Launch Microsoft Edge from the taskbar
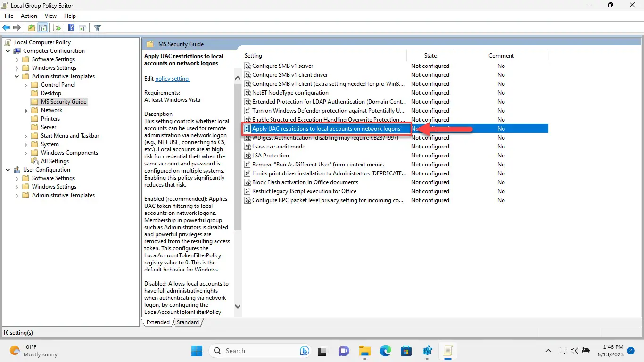 tap(386, 351)
